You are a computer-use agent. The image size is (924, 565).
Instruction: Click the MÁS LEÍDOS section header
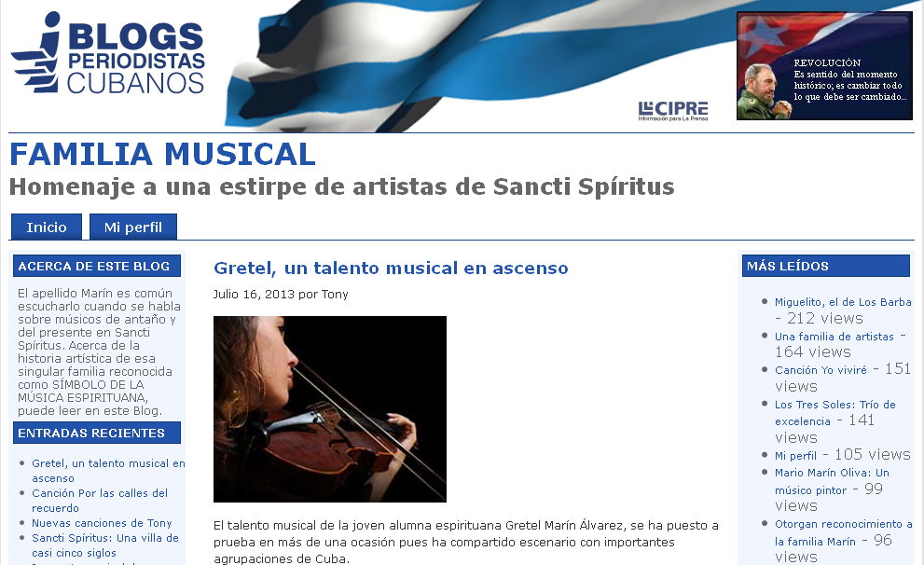(x=825, y=266)
